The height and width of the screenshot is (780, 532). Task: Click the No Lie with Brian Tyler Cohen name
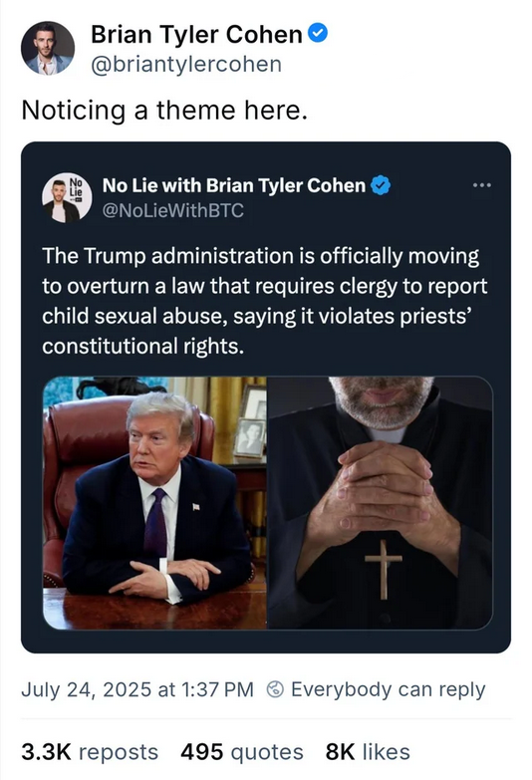[234, 185]
